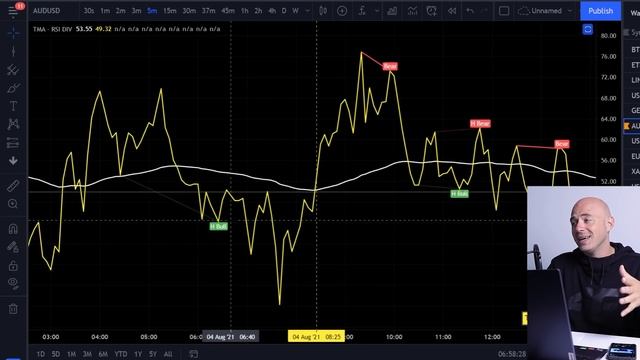Switch to the 2h timeframe

click(258, 11)
